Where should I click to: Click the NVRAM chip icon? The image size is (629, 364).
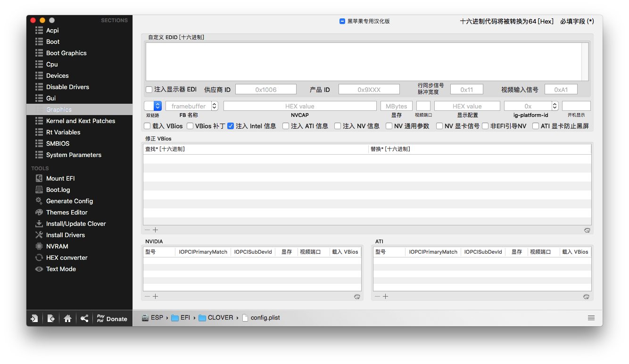pos(39,246)
